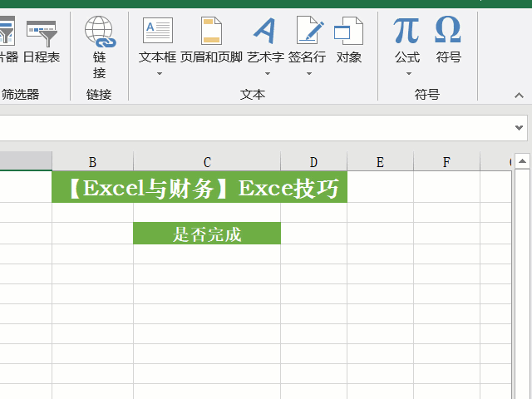This screenshot has height=399, width=532.
Task: Insert a text box (文本框)
Action: pyautogui.click(x=158, y=40)
